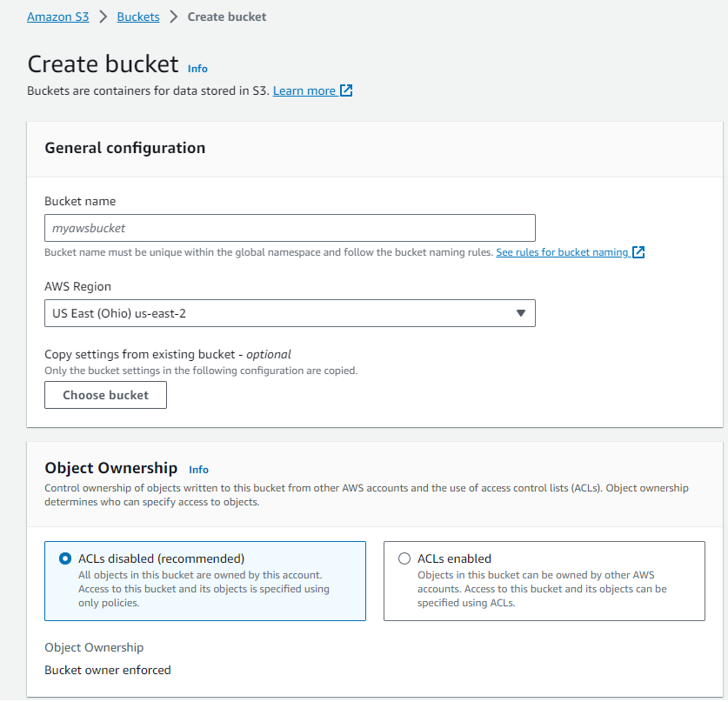The image size is (728, 702).
Task: Click the Info link next to Object Ownership
Action: click(x=198, y=469)
